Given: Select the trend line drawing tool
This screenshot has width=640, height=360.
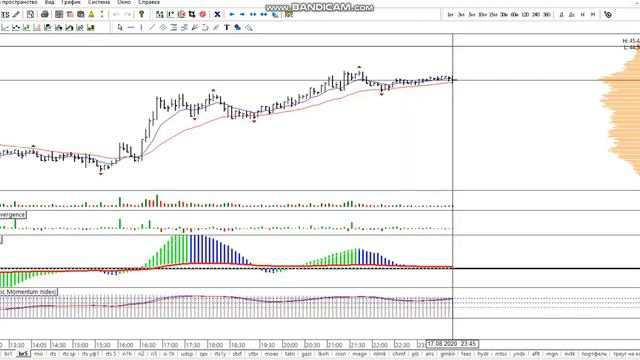Looking at the screenshot, I should (x=152, y=27).
